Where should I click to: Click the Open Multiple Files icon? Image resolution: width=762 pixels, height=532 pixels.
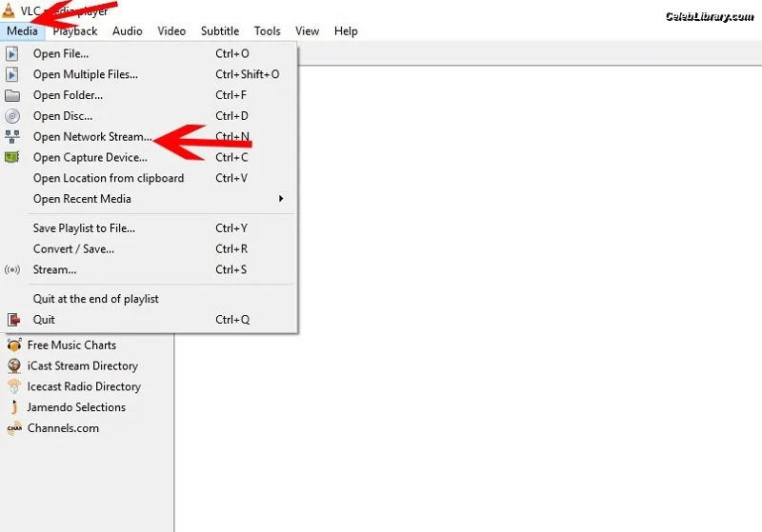point(12,74)
